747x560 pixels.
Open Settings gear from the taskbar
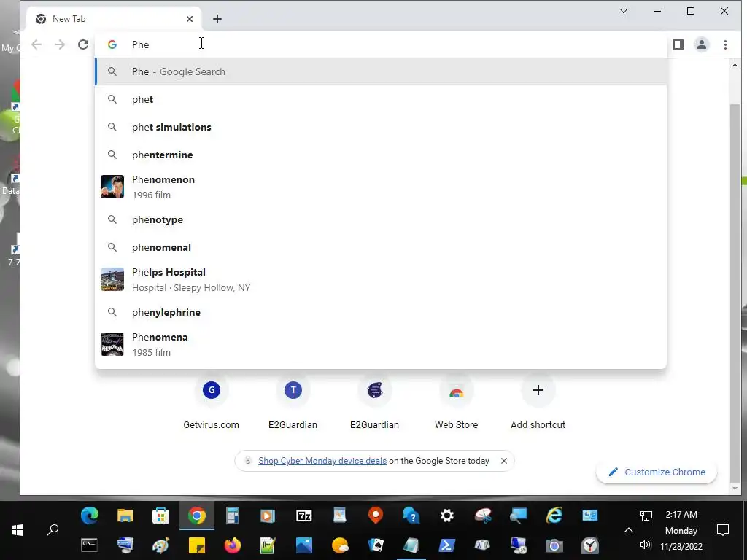pos(447,516)
